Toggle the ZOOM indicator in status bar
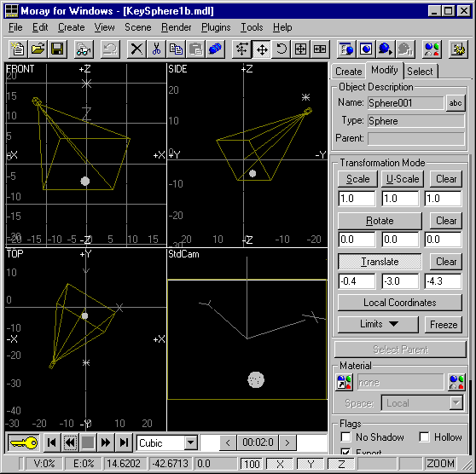 point(440,464)
